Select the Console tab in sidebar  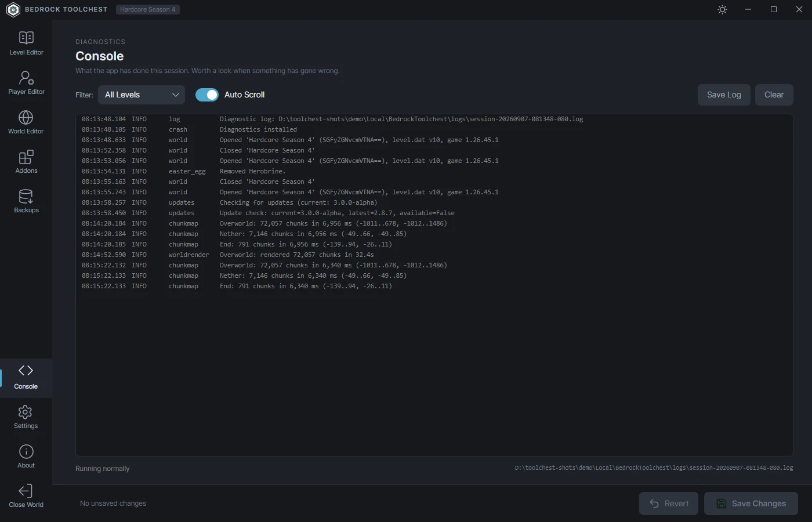26,378
